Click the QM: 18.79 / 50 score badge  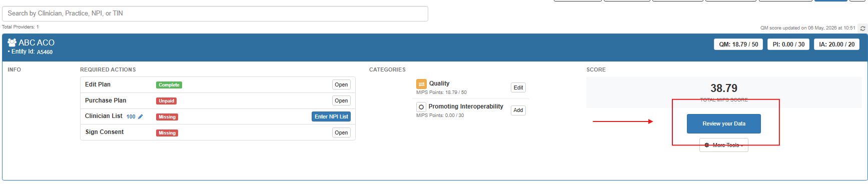738,44
